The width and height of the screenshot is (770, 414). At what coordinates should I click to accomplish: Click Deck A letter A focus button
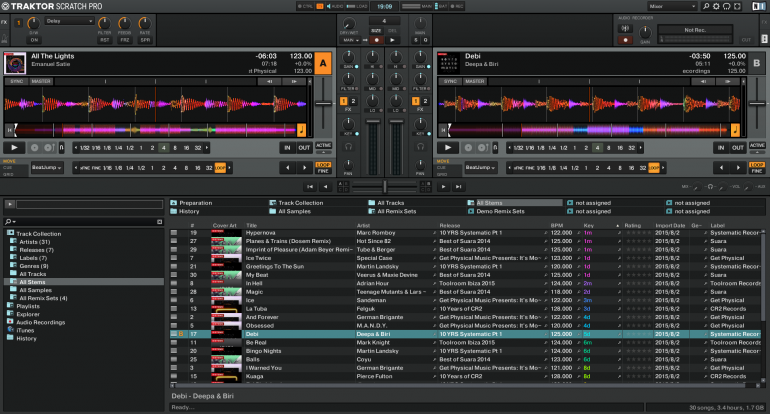coord(323,63)
